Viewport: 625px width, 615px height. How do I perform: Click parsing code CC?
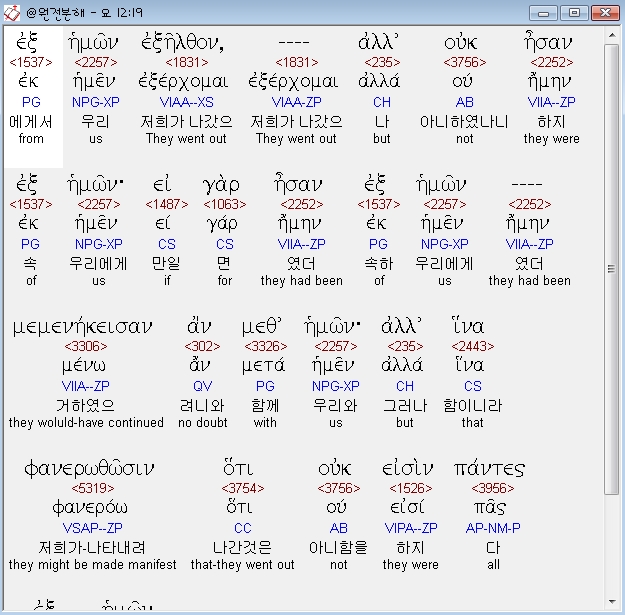243,528
